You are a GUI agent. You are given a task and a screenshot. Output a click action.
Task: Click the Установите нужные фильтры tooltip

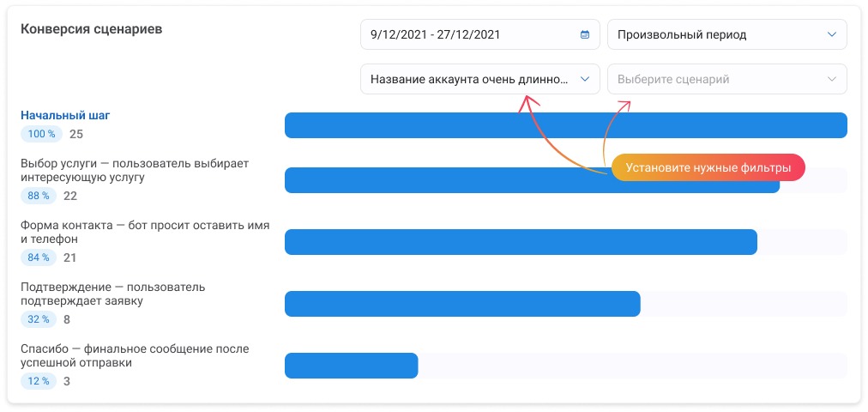(x=708, y=167)
